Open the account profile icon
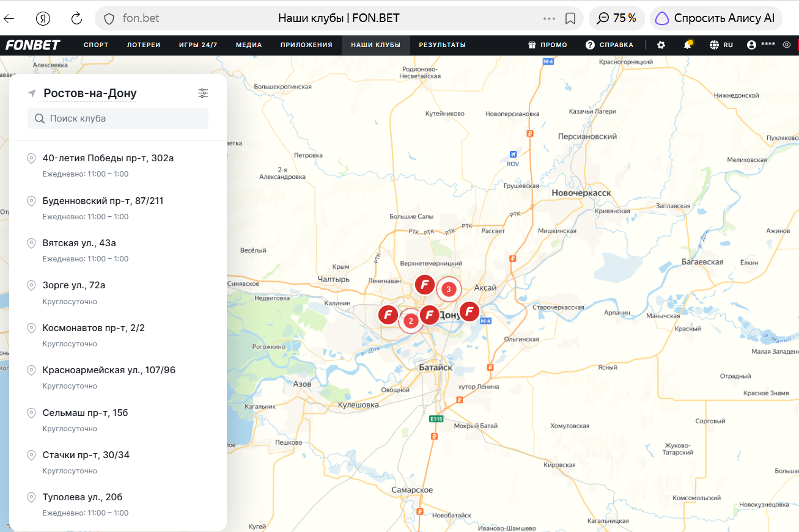Viewport: 799px width, 532px height. 751,45
